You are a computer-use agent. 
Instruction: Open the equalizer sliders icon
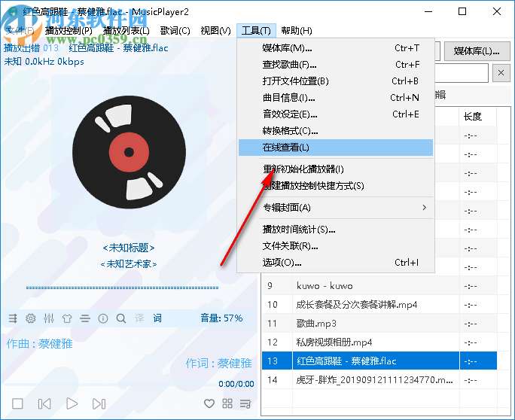tap(49, 318)
